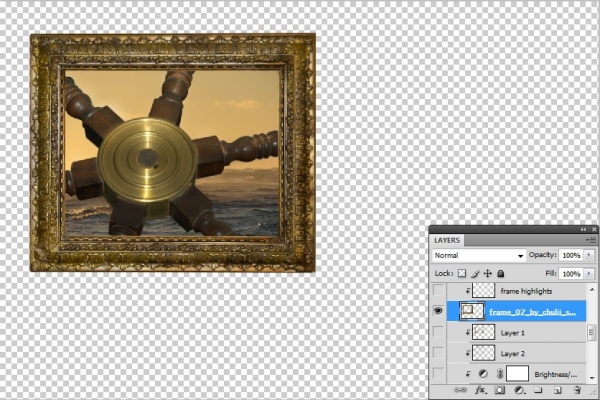600x400 pixels.
Task: Click the frame_07 layer thumbnail
Action: [471, 311]
